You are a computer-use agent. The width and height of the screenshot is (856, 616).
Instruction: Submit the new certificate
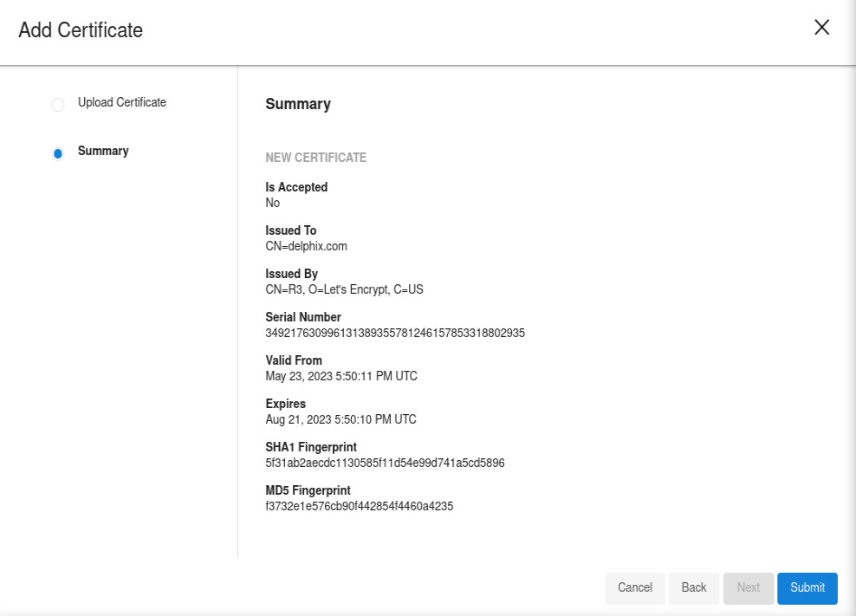(x=807, y=587)
